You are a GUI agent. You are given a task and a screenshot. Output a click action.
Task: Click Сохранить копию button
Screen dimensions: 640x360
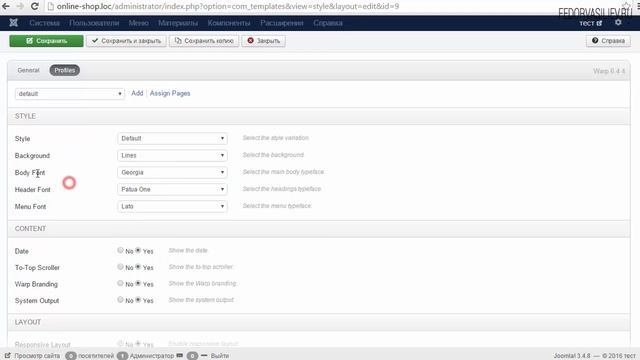[204, 41]
